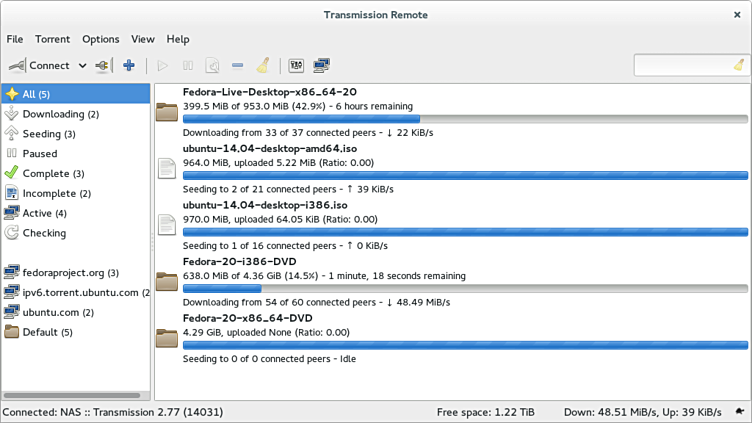Screen dimensions: 752x423
Task: Open the Options menu
Action: click(100, 39)
